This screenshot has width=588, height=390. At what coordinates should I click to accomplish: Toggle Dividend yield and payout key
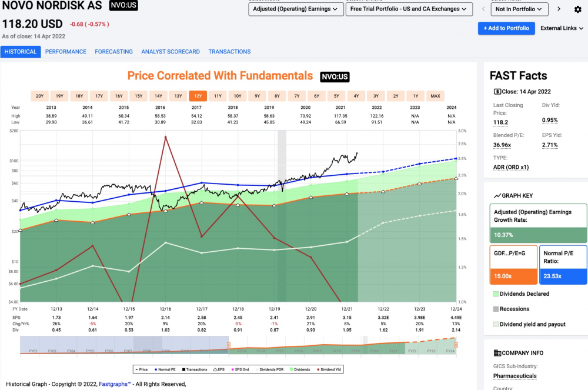(530, 324)
